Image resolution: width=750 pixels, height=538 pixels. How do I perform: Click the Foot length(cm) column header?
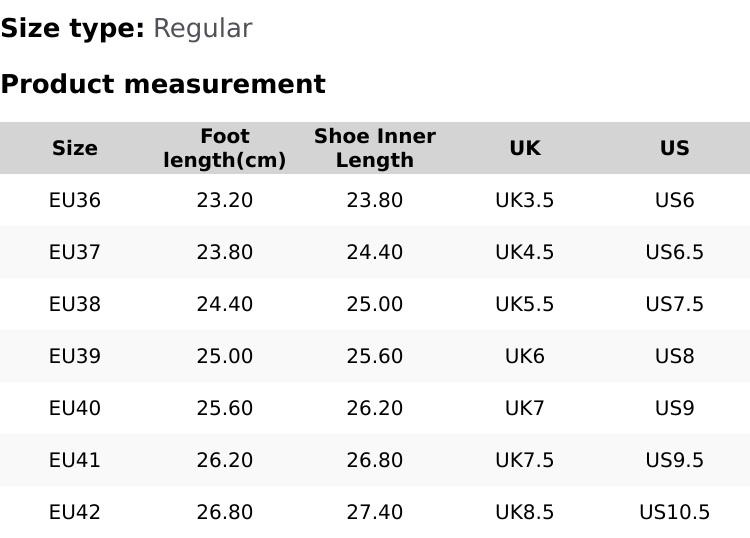click(225, 148)
